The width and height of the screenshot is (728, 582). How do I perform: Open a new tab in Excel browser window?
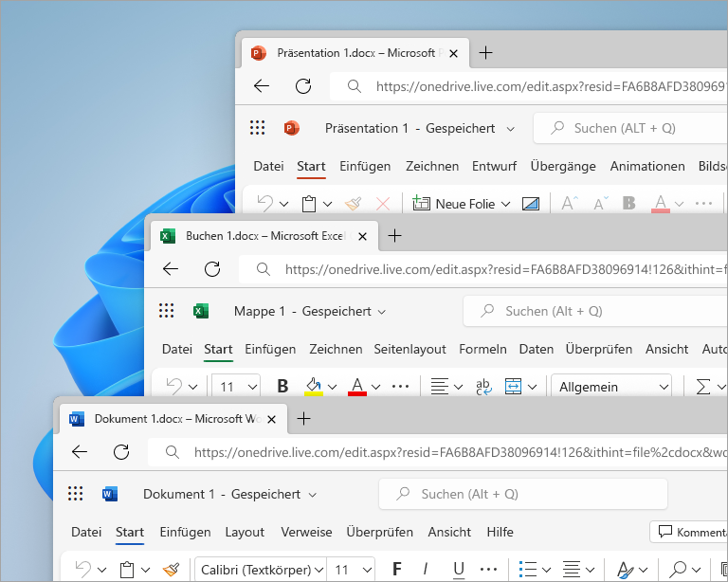pyautogui.click(x=394, y=235)
